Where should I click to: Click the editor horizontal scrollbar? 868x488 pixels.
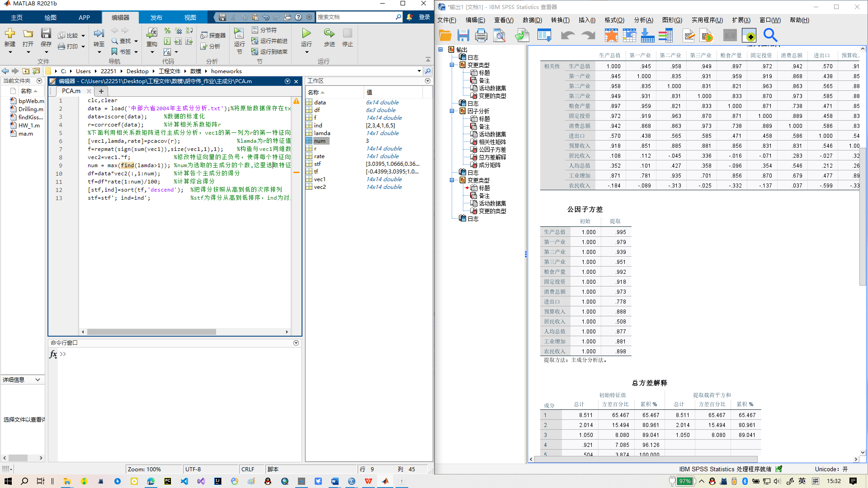[151, 332]
